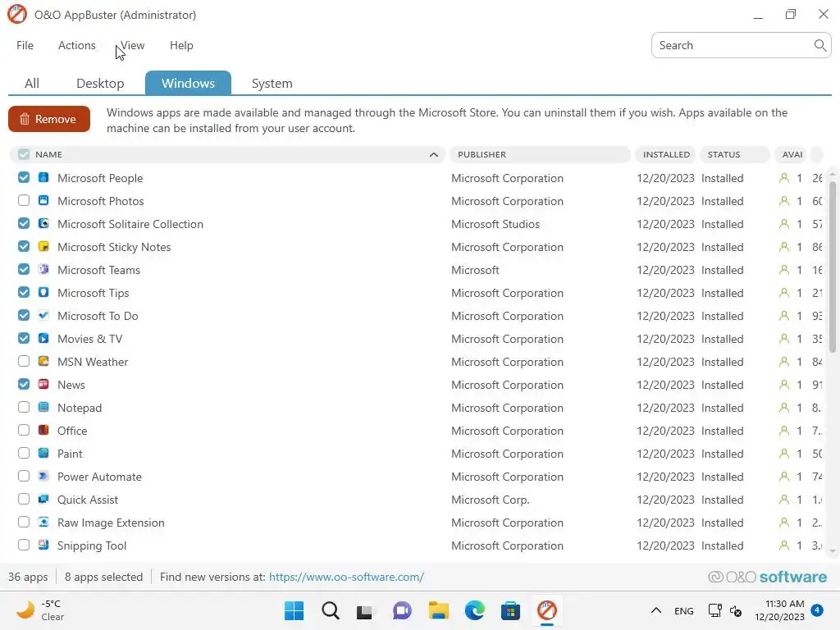Viewport: 840px width, 630px height.
Task: Click the Microsoft People app icon
Action: [x=43, y=177]
